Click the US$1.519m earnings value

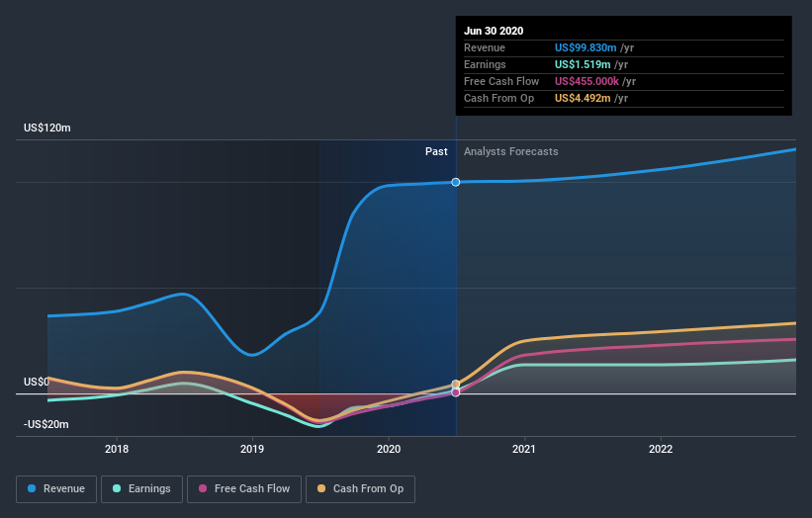pyautogui.click(x=583, y=64)
